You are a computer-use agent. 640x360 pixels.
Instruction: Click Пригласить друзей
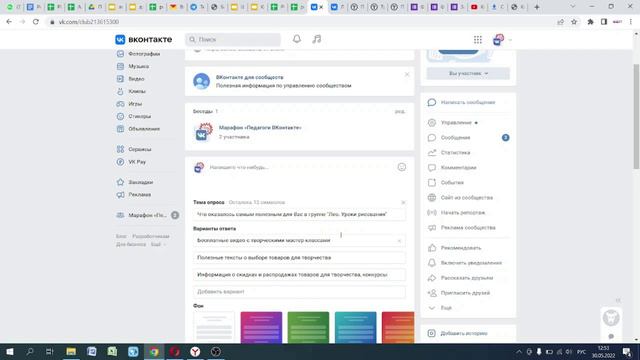(465, 293)
